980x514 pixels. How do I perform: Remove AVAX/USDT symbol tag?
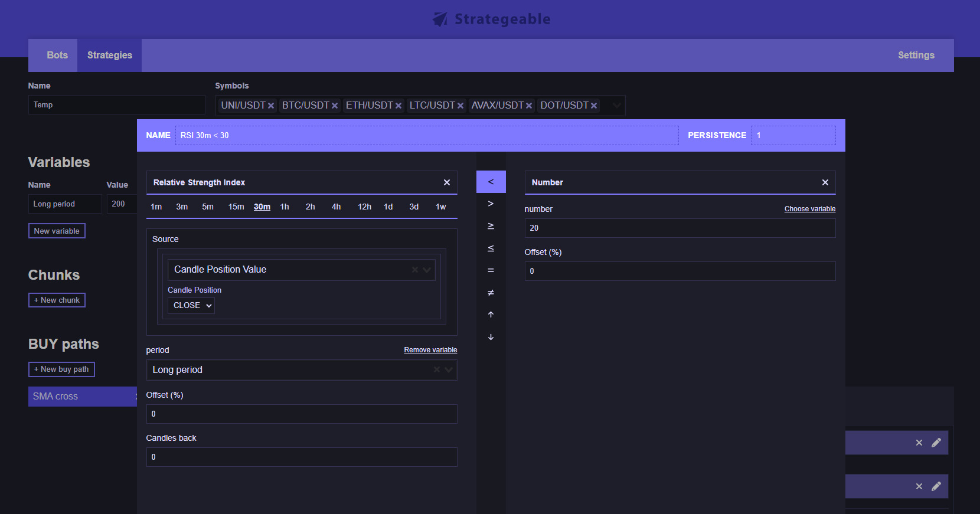tap(529, 106)
